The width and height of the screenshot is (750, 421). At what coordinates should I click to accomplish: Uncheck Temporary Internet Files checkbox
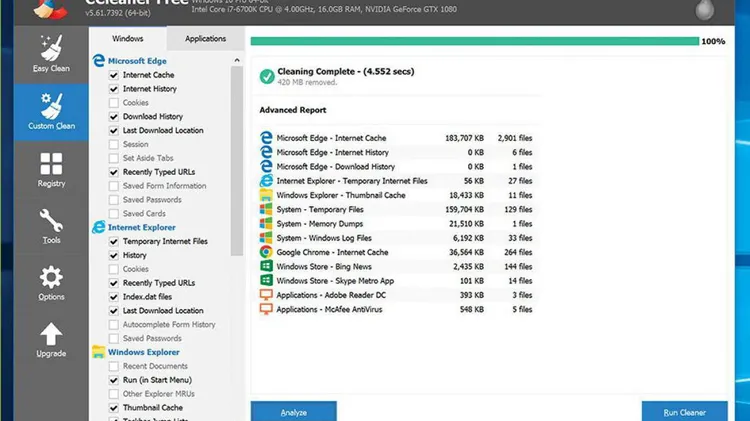(x=114, y=242)
